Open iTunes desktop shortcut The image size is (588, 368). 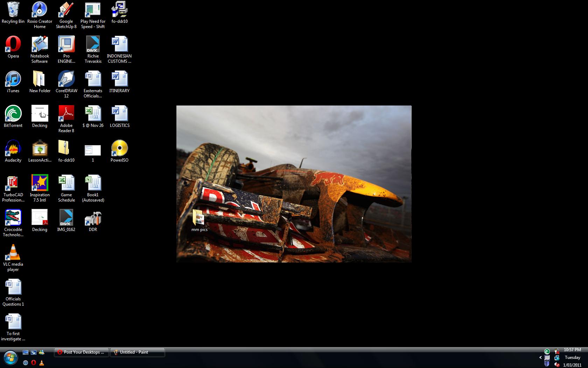tap(13, 82)
